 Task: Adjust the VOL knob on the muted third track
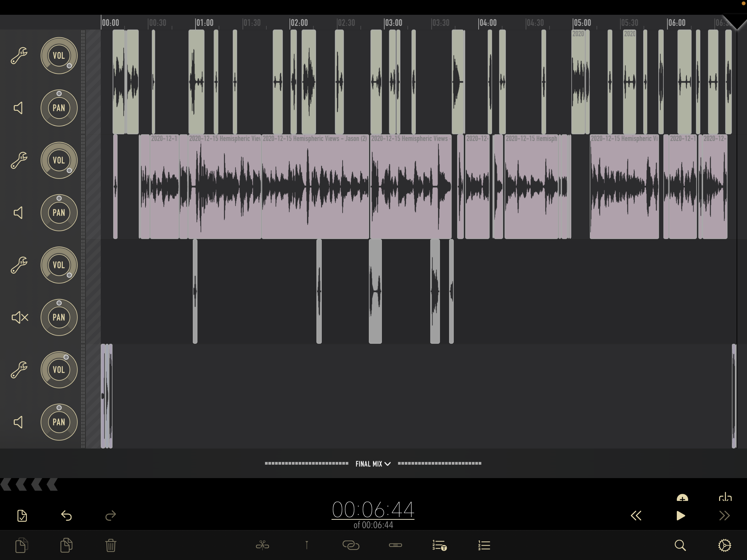coord(59,265)
